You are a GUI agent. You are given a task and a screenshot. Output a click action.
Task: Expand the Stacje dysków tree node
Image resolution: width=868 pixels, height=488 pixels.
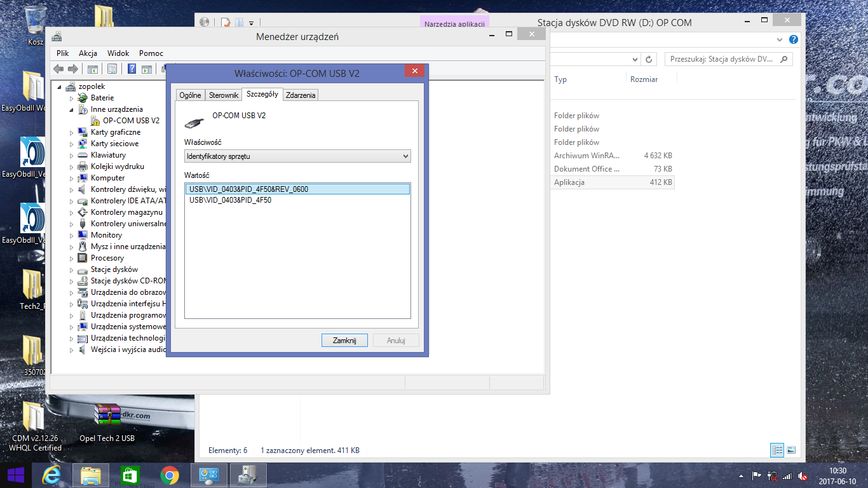(x=71, y=269)
